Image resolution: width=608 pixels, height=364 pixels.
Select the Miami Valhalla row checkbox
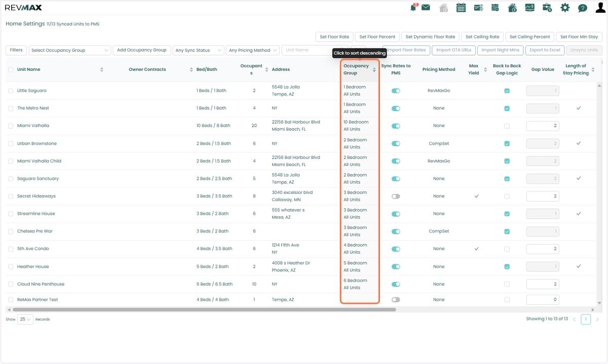[11, 126]
